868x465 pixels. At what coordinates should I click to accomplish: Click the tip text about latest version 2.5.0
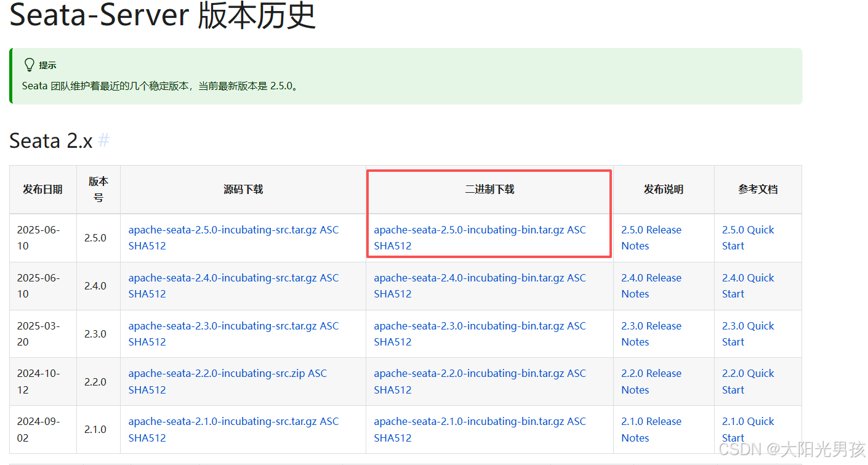click(x=161, y=86)
